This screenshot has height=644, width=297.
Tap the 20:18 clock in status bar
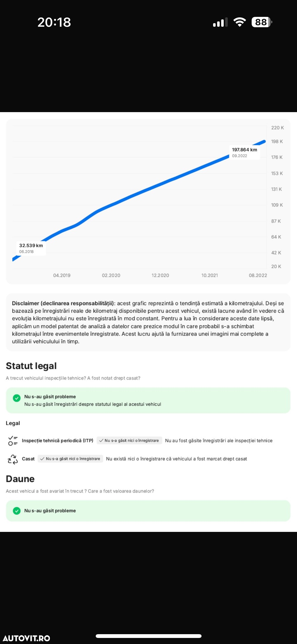[54, 22]
